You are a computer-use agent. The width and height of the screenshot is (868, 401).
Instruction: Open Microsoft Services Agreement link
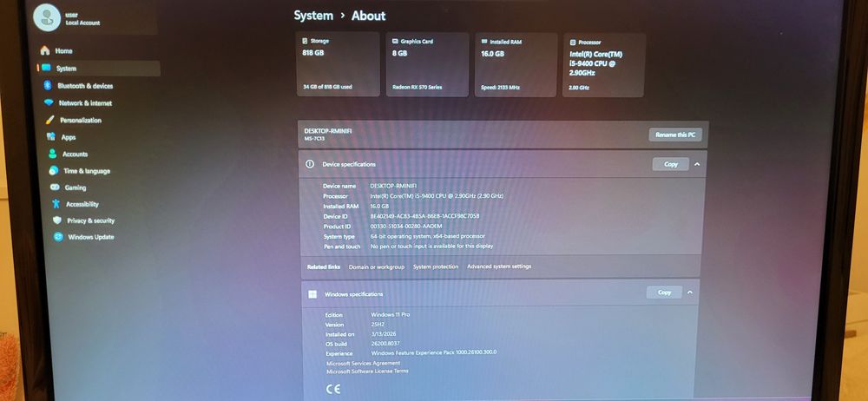tap(363, 364)
